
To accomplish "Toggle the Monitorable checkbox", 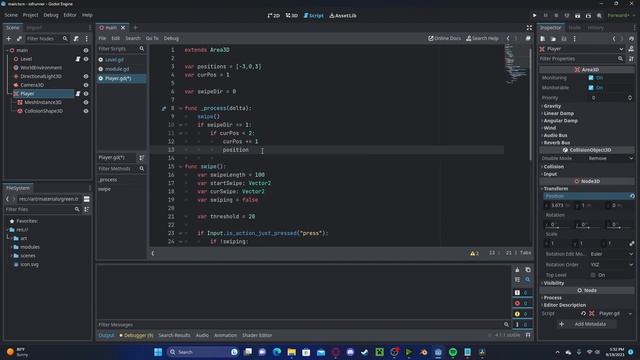I will click(591, 87).
